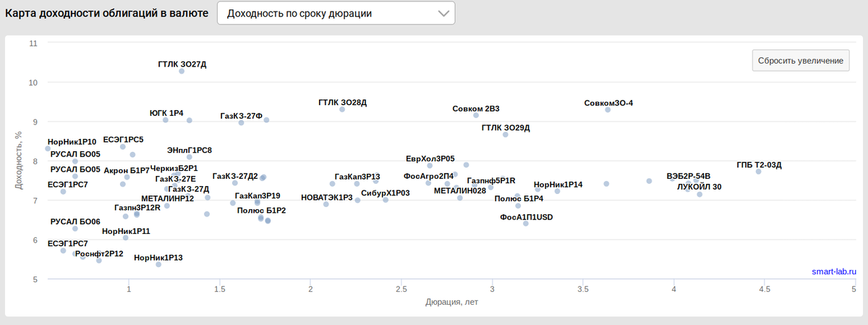Image resolution: width=868 pixels, height=325 pixels.
Task: Click the Полюс Б1Р4 label
Action: pos(519,198)
